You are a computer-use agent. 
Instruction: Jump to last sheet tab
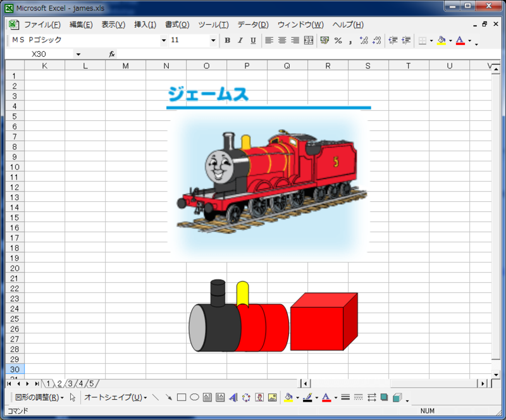pyautogui.click(x=37, y=383)
